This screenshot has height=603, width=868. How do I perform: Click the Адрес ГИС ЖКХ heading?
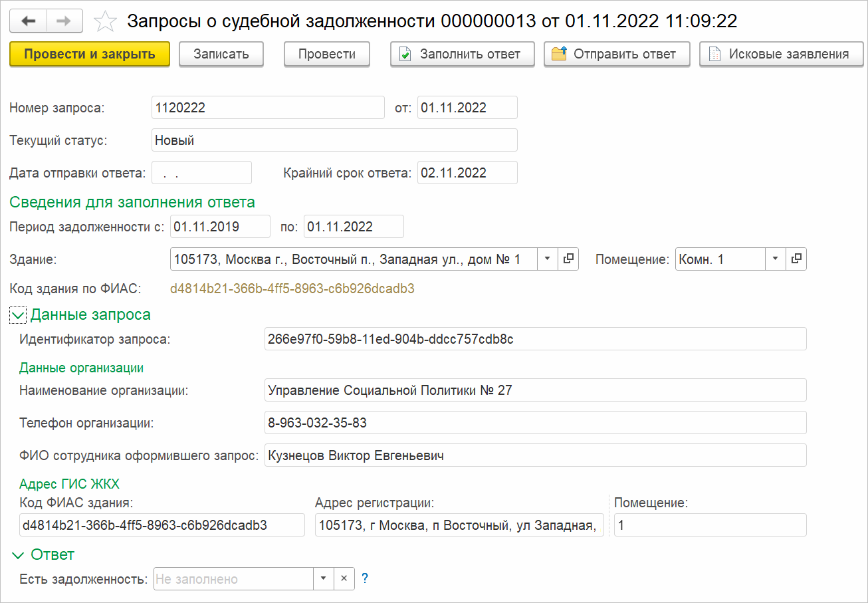[69, 484]
